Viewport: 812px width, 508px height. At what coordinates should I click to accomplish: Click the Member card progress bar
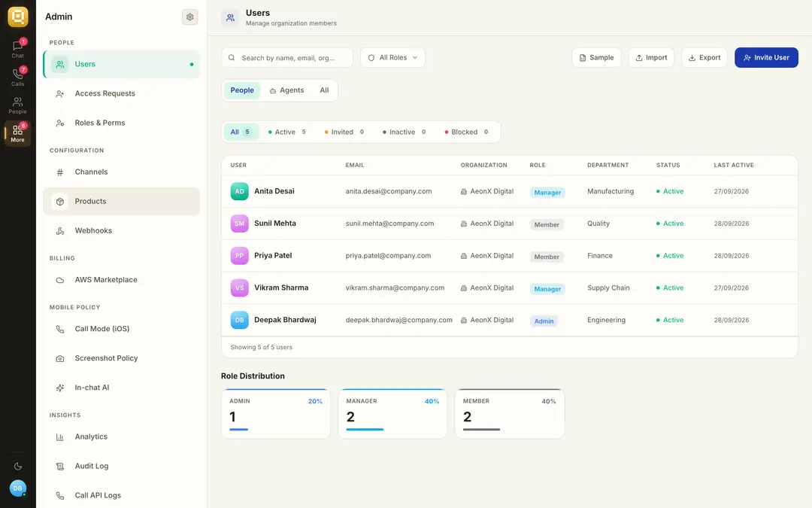point(482,429)
